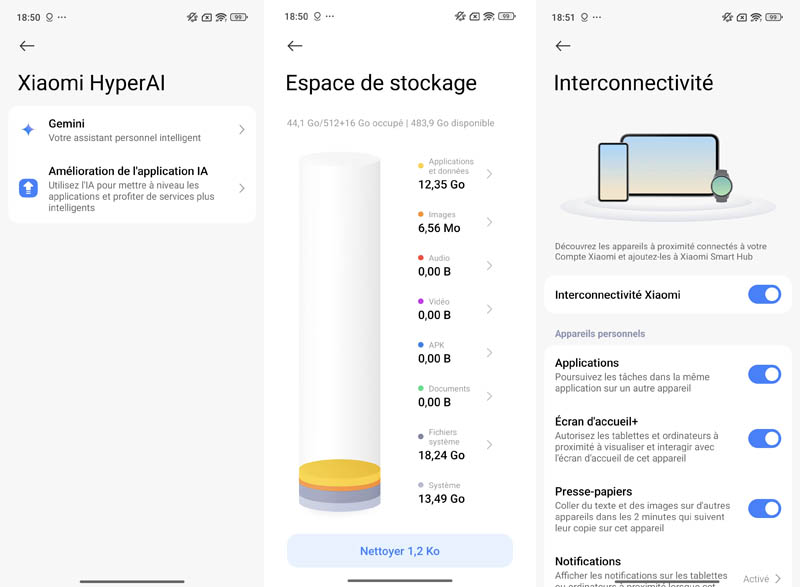Tap the back arrow on Interconnectivité screen
This screenshot has width=800, height=587.
pos(562,46)
